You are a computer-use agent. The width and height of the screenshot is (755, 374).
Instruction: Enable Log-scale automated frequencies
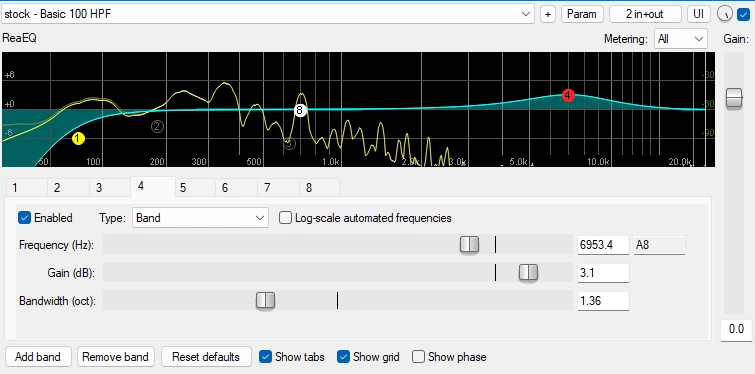coord(286,218)
